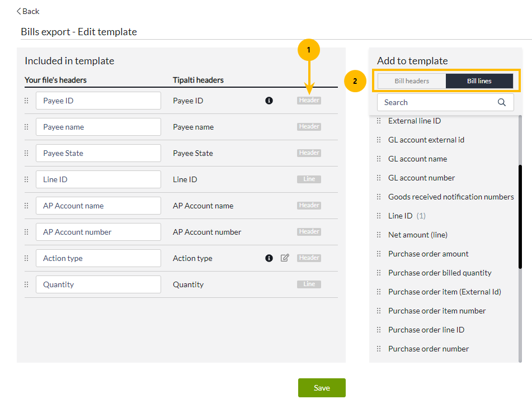The image size is (532, 404).
Task: Click the Back link
Action: point(27,11)
